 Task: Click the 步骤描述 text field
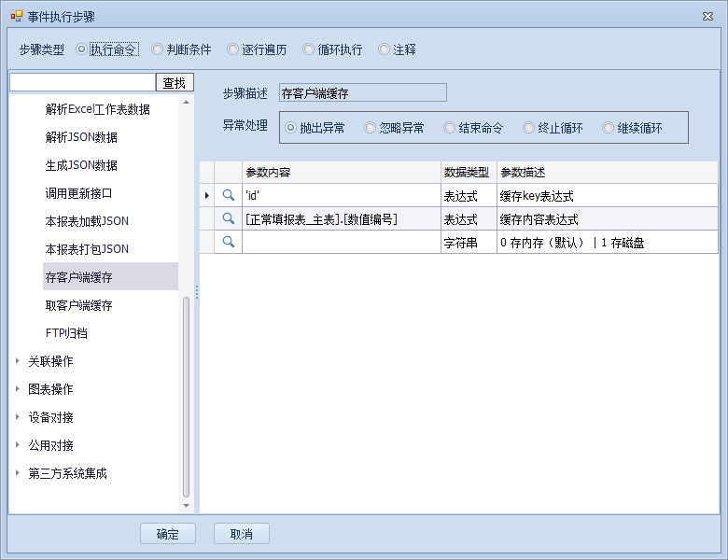[x=363, y=92]
